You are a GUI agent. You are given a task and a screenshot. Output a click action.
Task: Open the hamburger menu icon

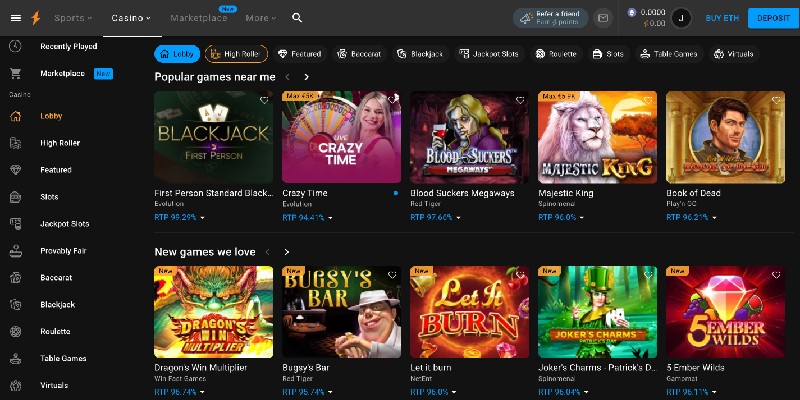(16, 18)
